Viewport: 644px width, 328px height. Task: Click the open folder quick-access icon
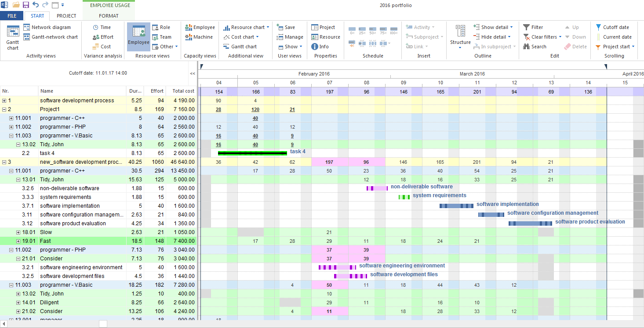pos(16,5)
